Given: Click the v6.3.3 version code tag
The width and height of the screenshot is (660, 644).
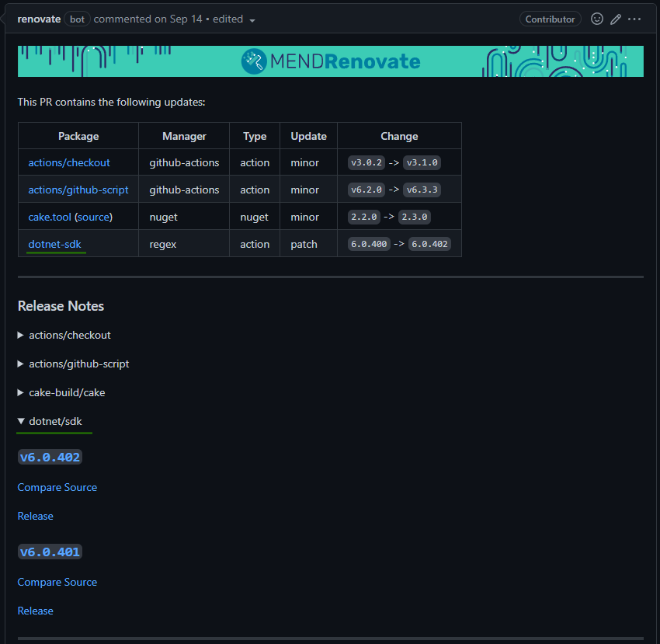Looking at the screenshot, I should pos(422,190).
